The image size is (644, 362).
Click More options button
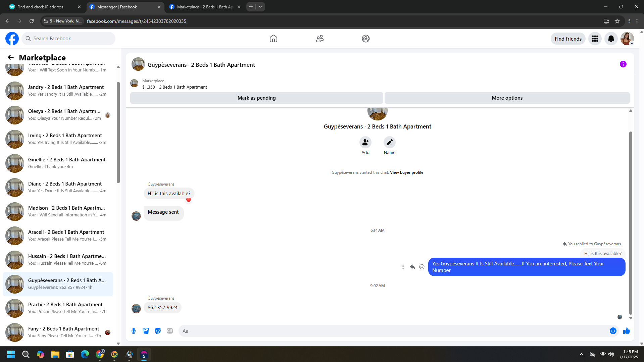507,98
